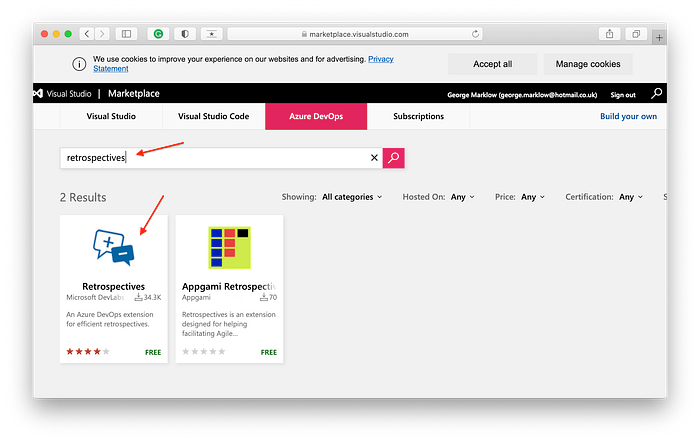The width and height of the screenshot is (700, 442).
Task: Click the Marketplace header title
Action: coord(133,93)
